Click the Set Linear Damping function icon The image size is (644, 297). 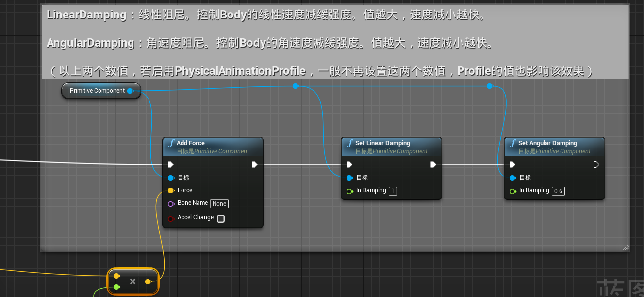coord(350,143)
